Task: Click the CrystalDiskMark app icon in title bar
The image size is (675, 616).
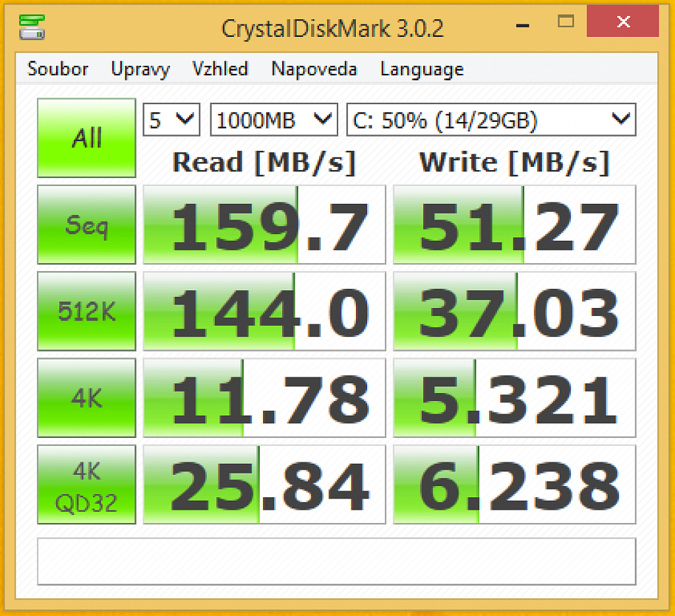Action: coord(32,27)
